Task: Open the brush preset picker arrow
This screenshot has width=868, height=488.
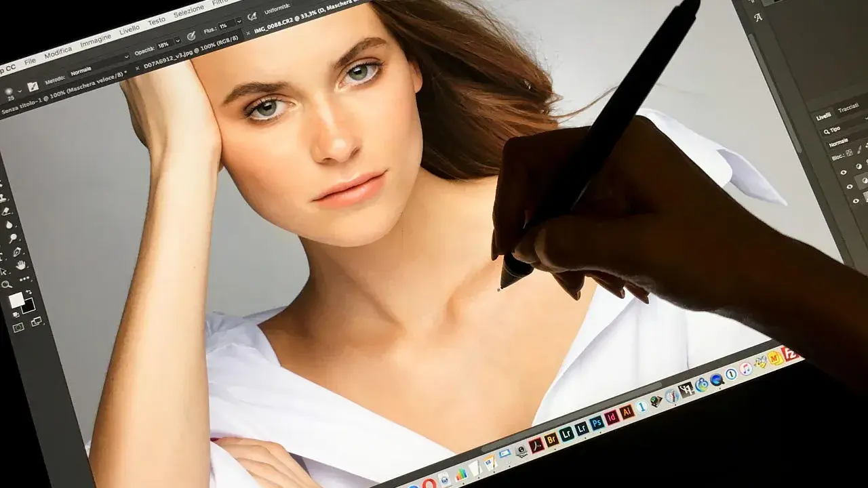Action: 20,91
